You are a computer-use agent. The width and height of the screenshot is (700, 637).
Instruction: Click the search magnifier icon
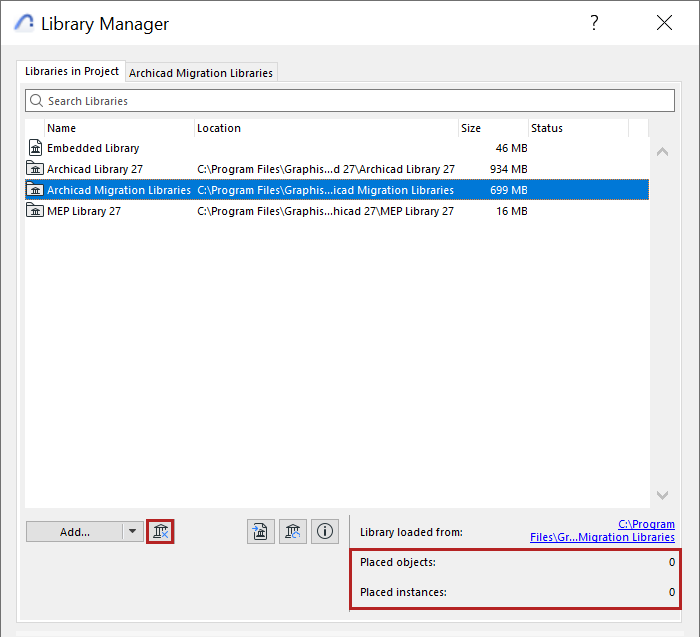(x=36, y=101)
